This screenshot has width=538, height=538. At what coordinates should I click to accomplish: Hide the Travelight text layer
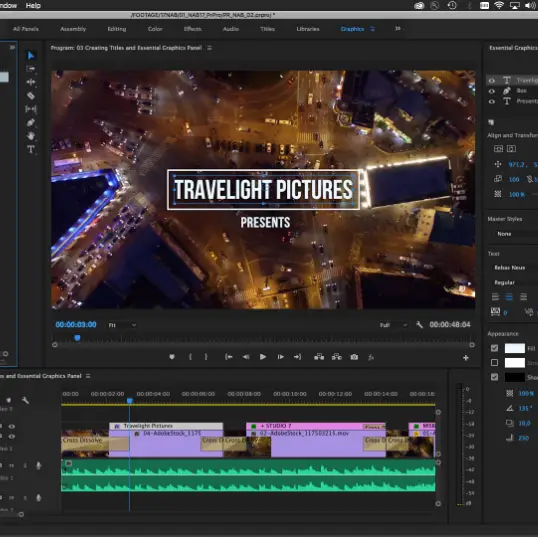point(492,81)
